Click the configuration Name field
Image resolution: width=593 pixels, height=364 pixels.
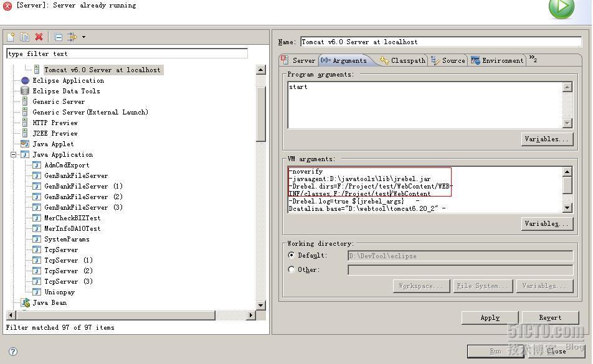click(x=441, y=42)
